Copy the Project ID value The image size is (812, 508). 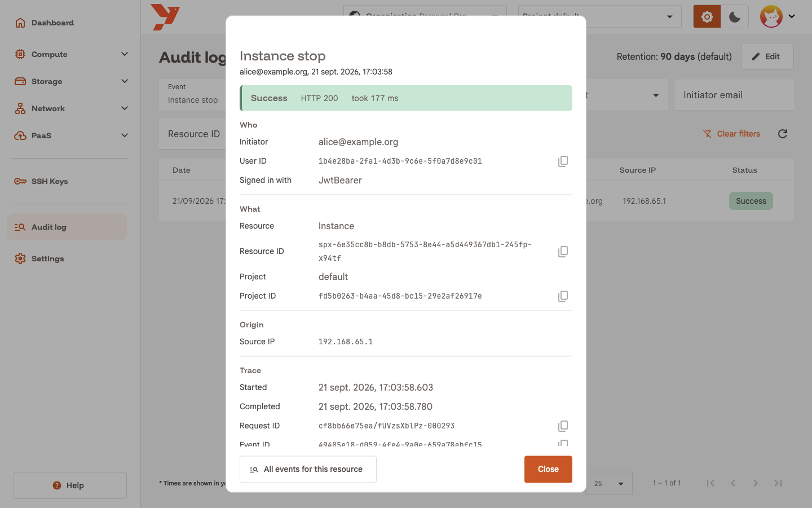point(563,296)
